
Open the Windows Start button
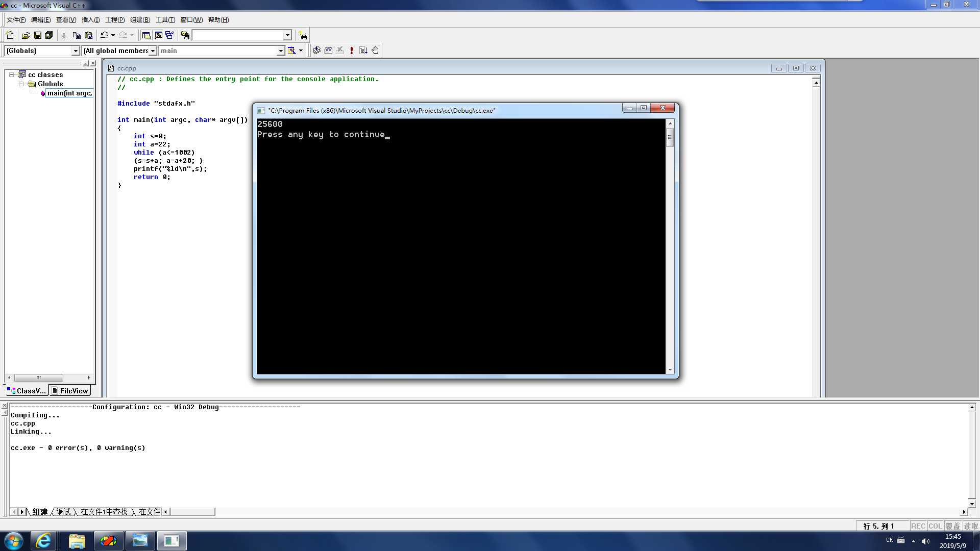click(x=14, y=541)
